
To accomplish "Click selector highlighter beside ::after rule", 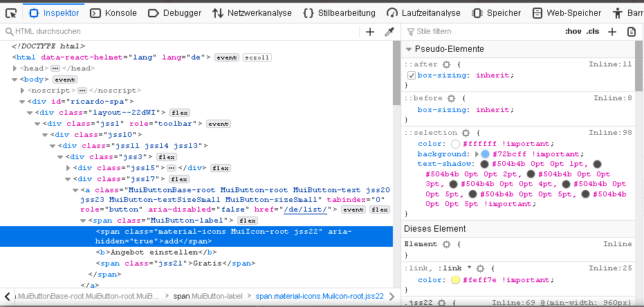I will (x=446, y=64).
